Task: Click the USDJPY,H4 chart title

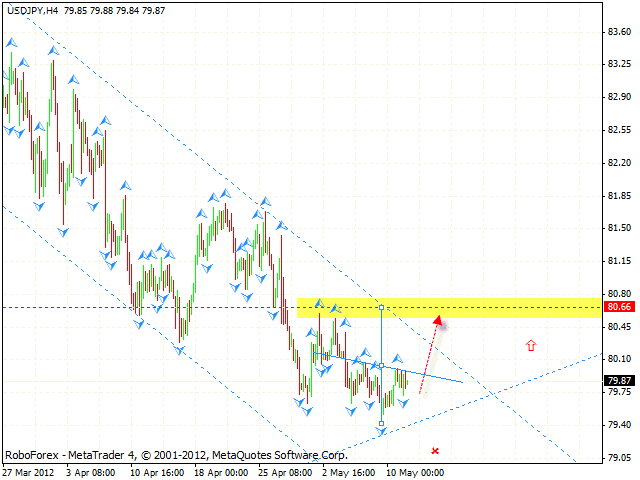Action: tap(33, 11)
